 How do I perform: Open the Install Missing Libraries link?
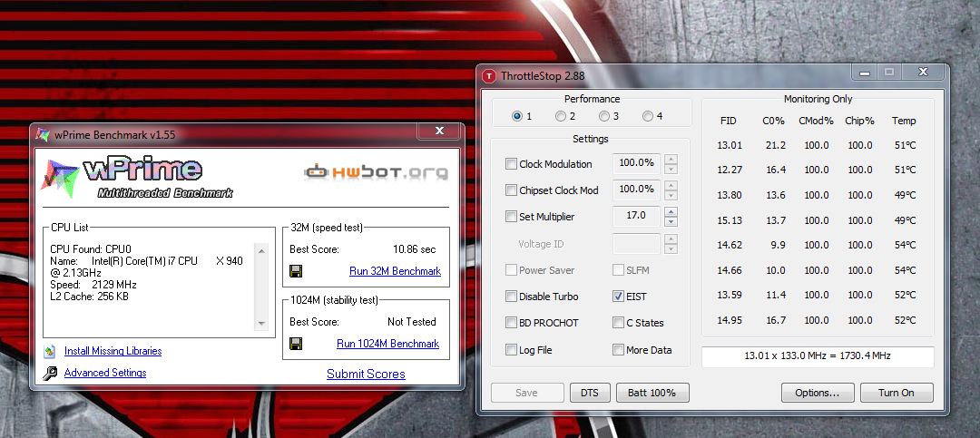coord(113,351)
